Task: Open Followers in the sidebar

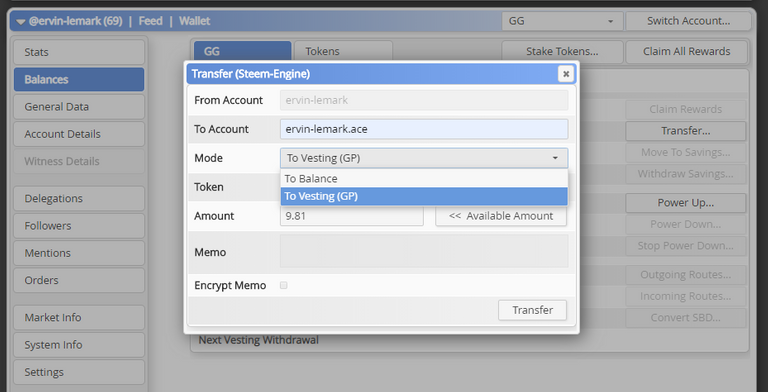Action: [x=79, y=226]
